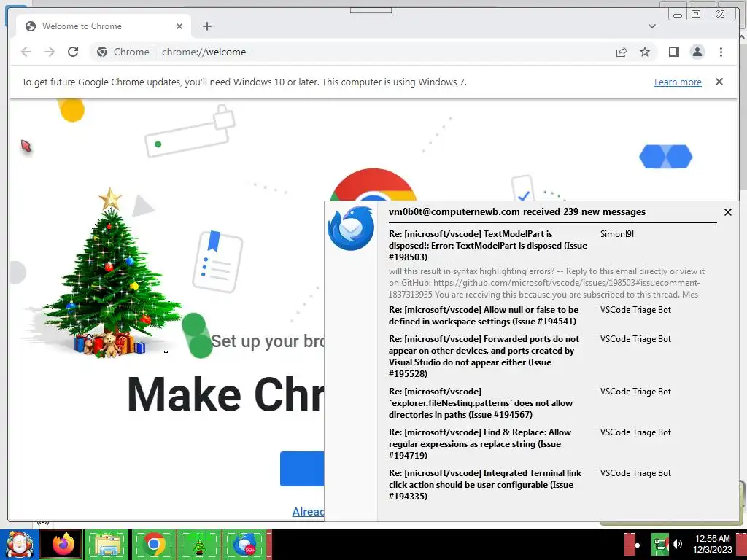Screen dimensions: 747x560
Task: Close the Welcome to Chrome tab
Action: (179, 26)
